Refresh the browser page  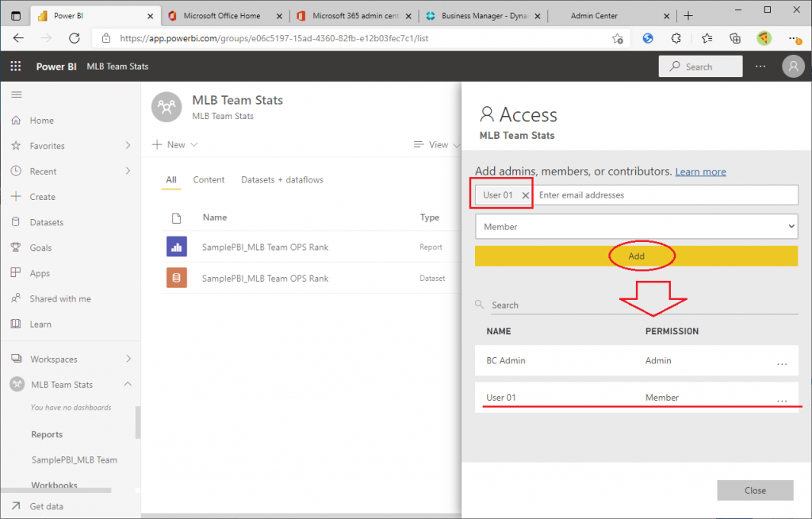click(x=75, y=38)
